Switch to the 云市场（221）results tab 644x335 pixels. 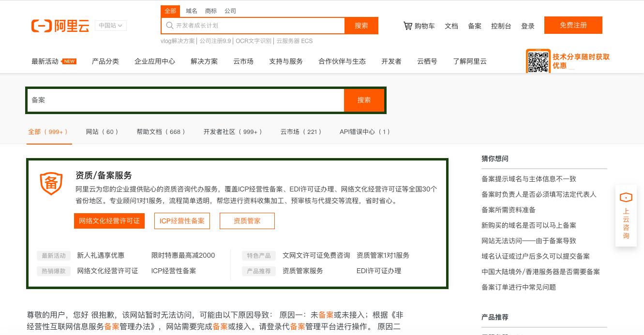coord(301,131)
